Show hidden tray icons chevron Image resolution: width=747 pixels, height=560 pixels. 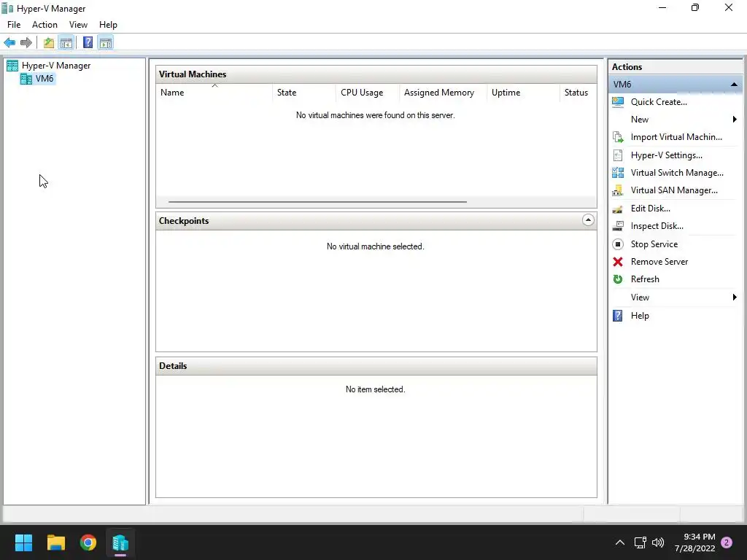point(620,542)
